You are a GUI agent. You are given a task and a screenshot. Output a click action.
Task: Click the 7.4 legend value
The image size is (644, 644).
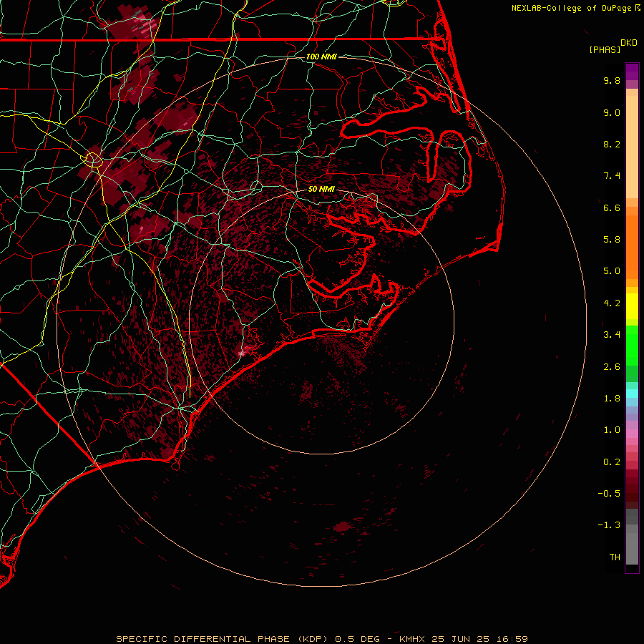click(x=612, y=176)
